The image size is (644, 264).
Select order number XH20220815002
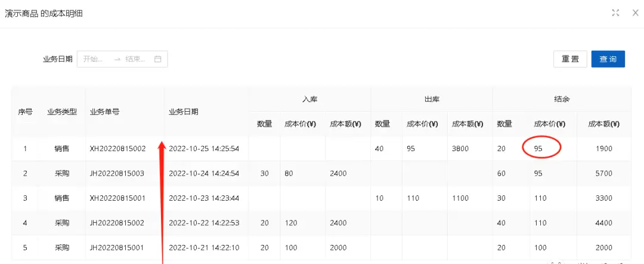pyautogui.click(x=117, y=149)
